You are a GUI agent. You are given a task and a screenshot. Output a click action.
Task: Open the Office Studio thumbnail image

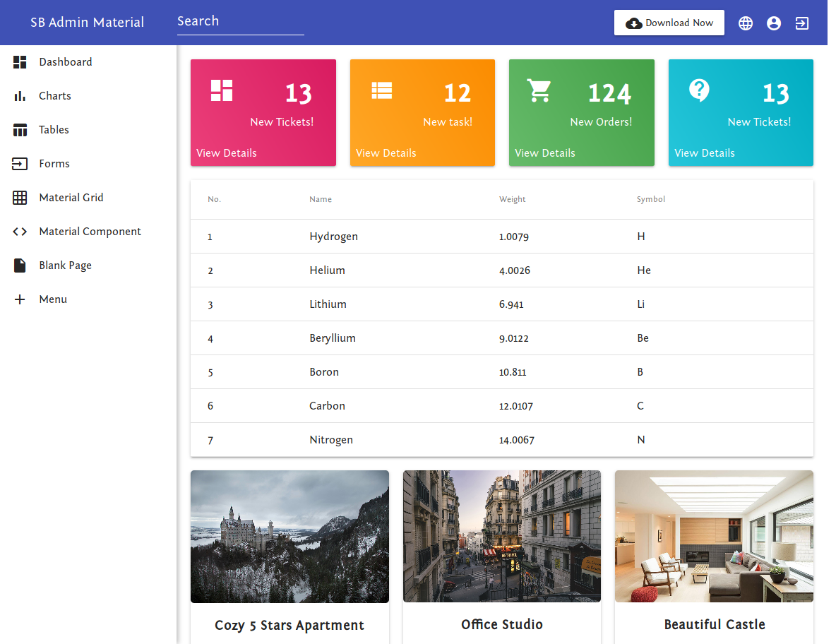point(501,536)
